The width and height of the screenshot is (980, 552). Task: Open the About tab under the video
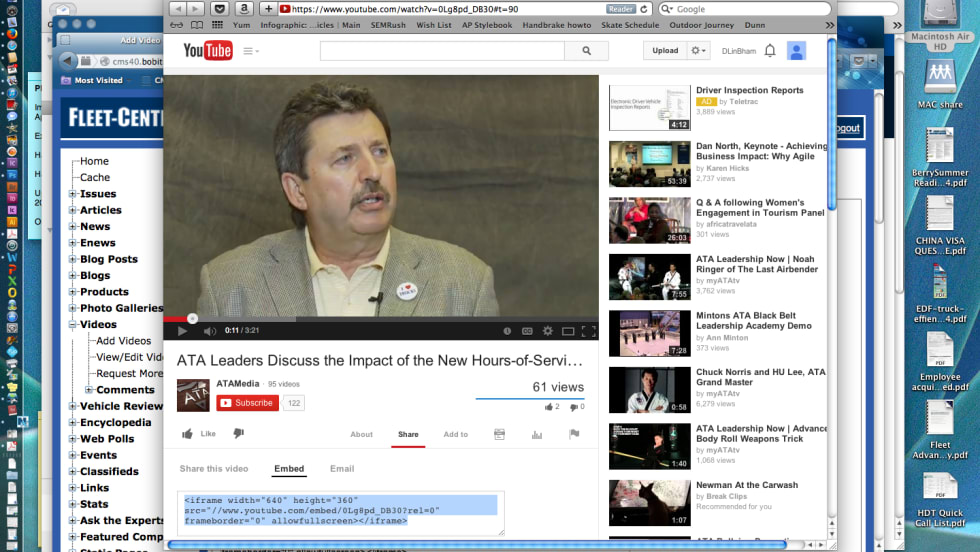(361, 434)
